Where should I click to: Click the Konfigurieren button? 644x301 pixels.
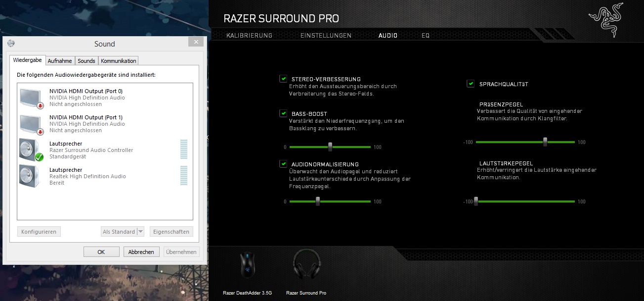[x=39, y=232]
